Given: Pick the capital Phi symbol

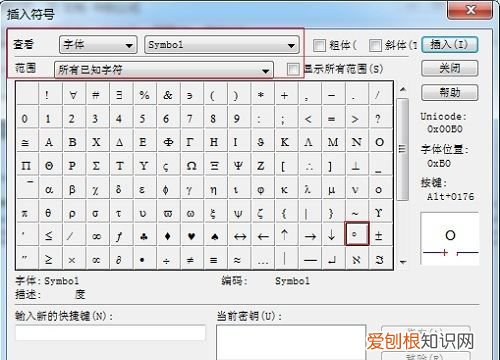Looking at the screenshot, I should pos(168,141).
